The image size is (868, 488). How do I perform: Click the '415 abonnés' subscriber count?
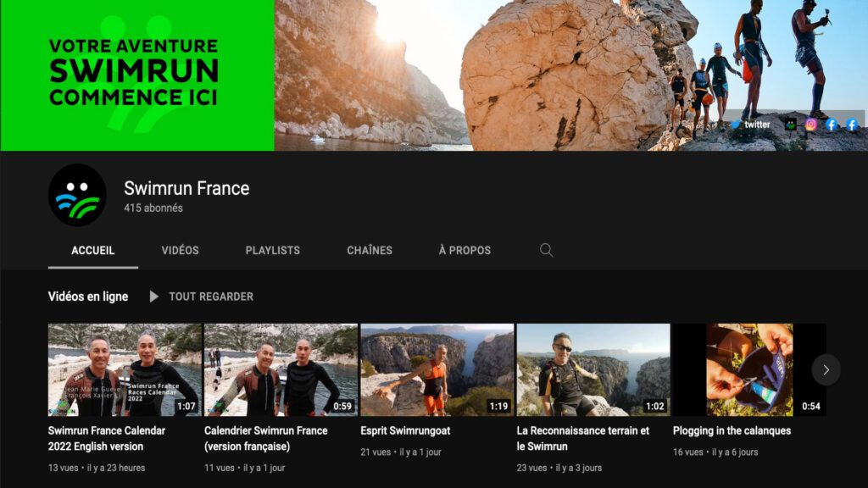tap(153, 208)
